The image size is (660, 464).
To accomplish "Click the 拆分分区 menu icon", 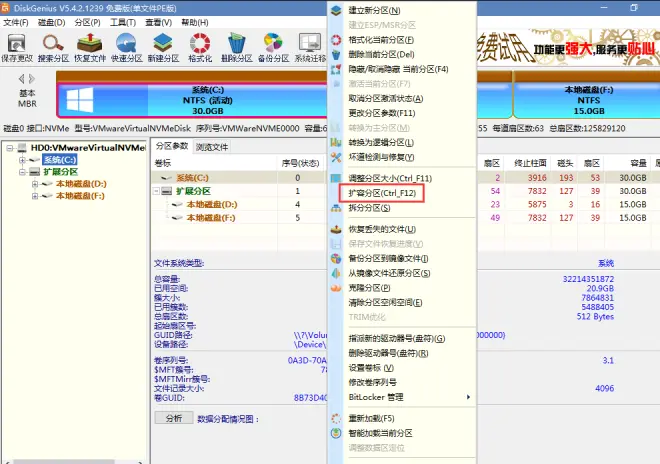I will (x=336, y=208).
